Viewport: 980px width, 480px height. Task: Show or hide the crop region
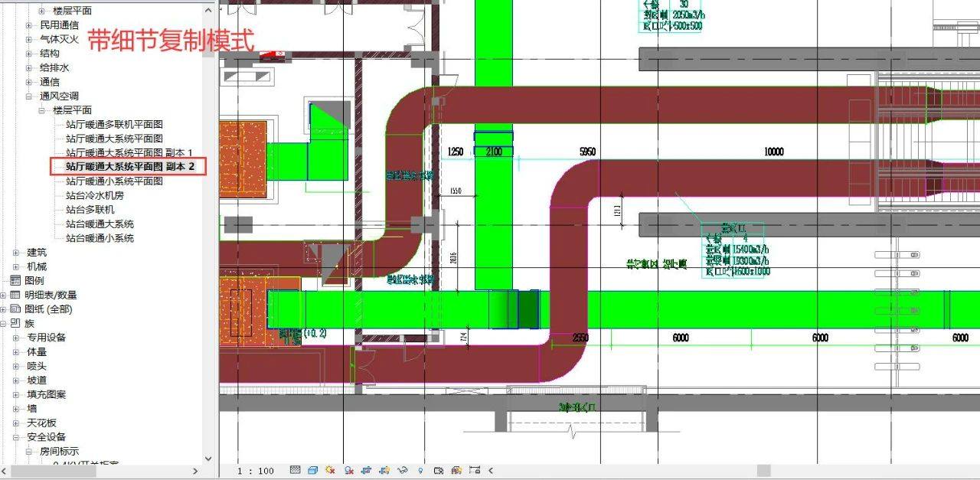(x=384, y=470)
